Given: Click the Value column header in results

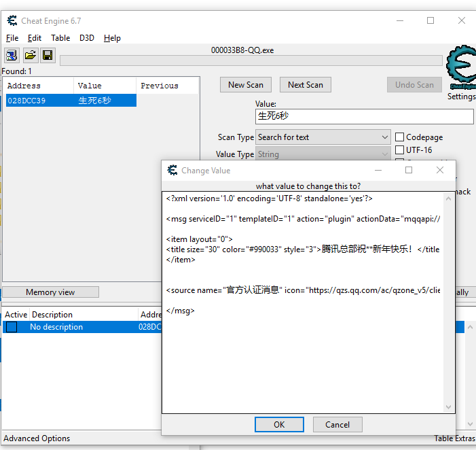Looking at the screenshot, I should pyautogui.click(x=105, y=86).
